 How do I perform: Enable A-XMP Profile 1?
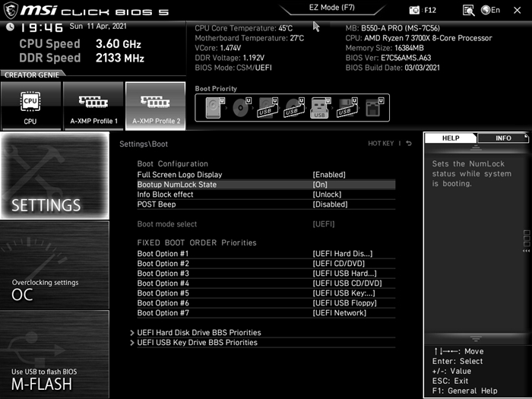point(93,106)
